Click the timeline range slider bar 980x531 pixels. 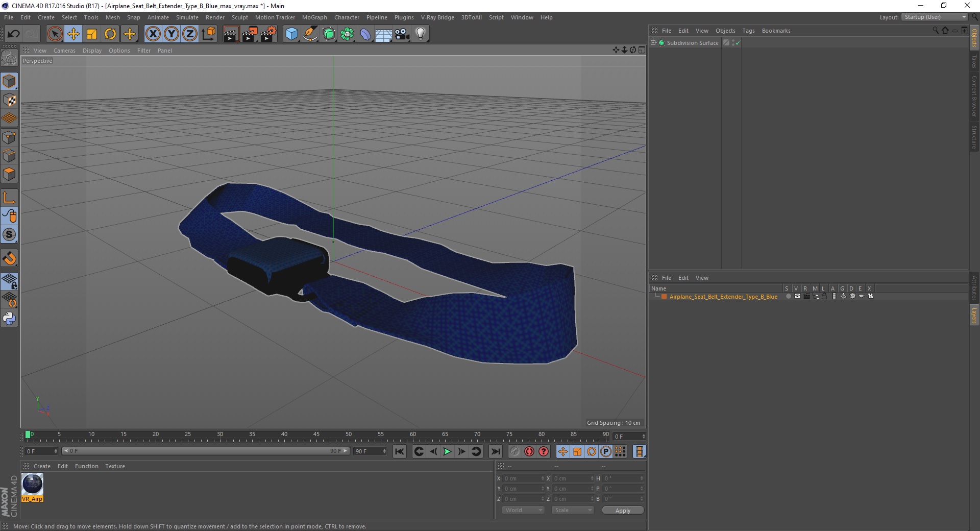(205, 451)
